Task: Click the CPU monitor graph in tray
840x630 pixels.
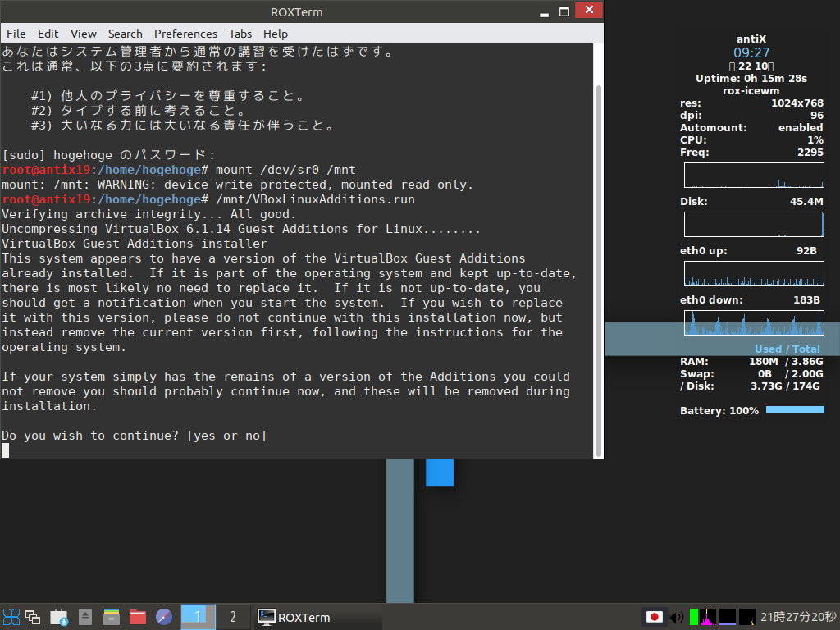Action: point(747,617)
